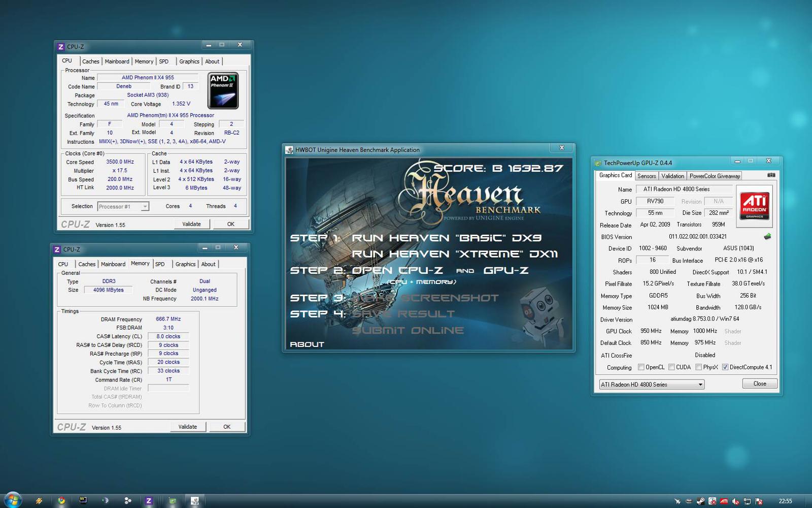Click the Close button in GPU-Z
Image resolution: width=812 pixels, height=508 pixels.
pyautogui.click(x=760, y=384)
